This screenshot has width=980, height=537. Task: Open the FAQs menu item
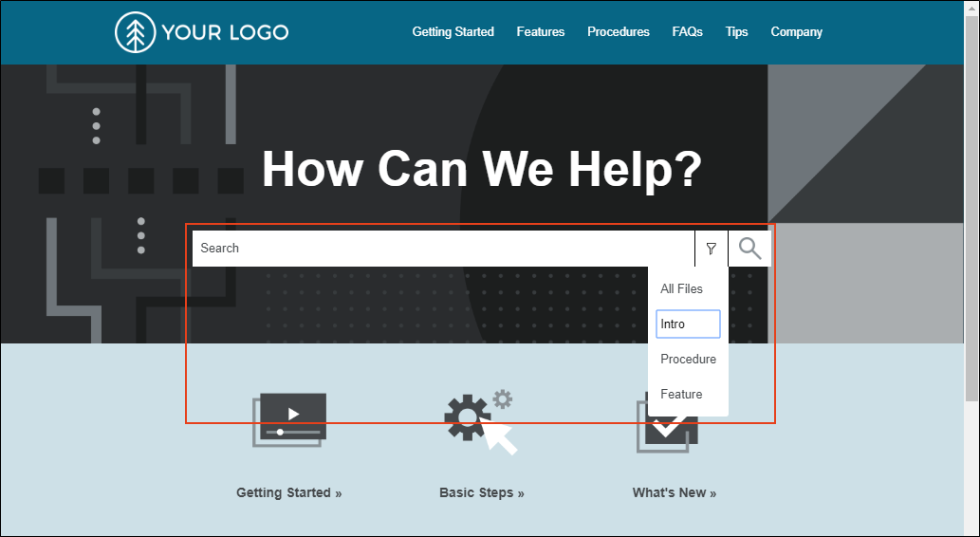[688, 32]
